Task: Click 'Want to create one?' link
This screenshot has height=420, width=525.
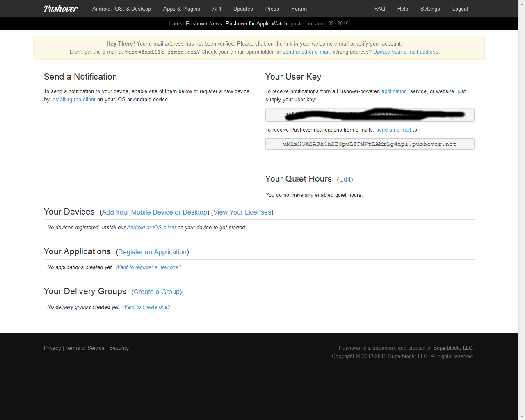Action: [x=146, y=307]
